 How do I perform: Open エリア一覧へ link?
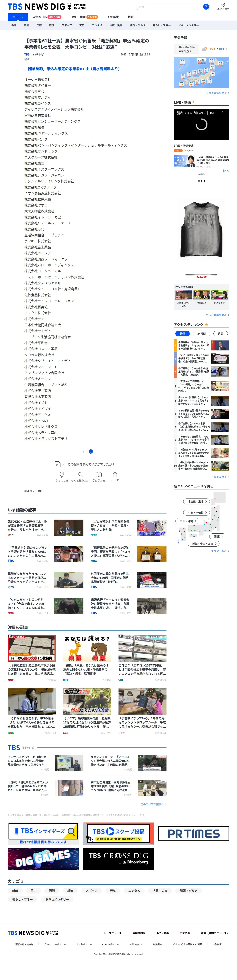(220, 551)
